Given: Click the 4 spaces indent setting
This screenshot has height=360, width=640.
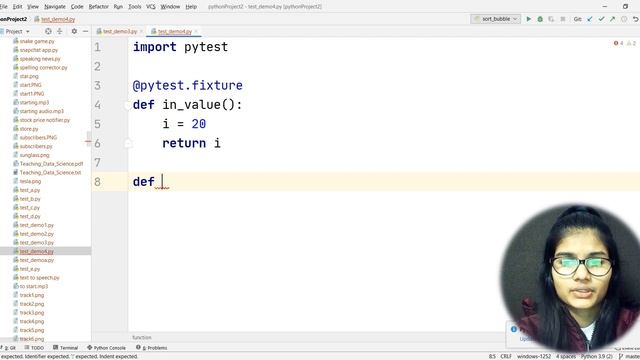Looking at the screenshot, I should (x=566, y=356).
